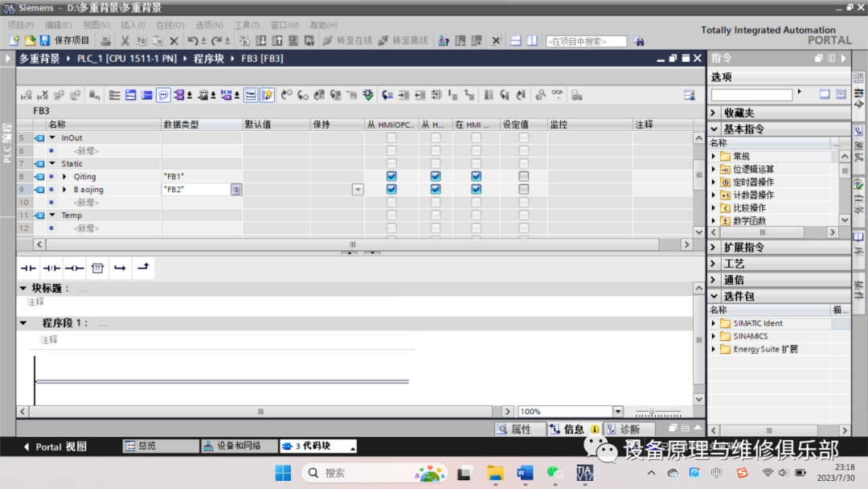Click the split editor horizontally icon
Viewport: 868px width, 489px height.
(515, 40)
